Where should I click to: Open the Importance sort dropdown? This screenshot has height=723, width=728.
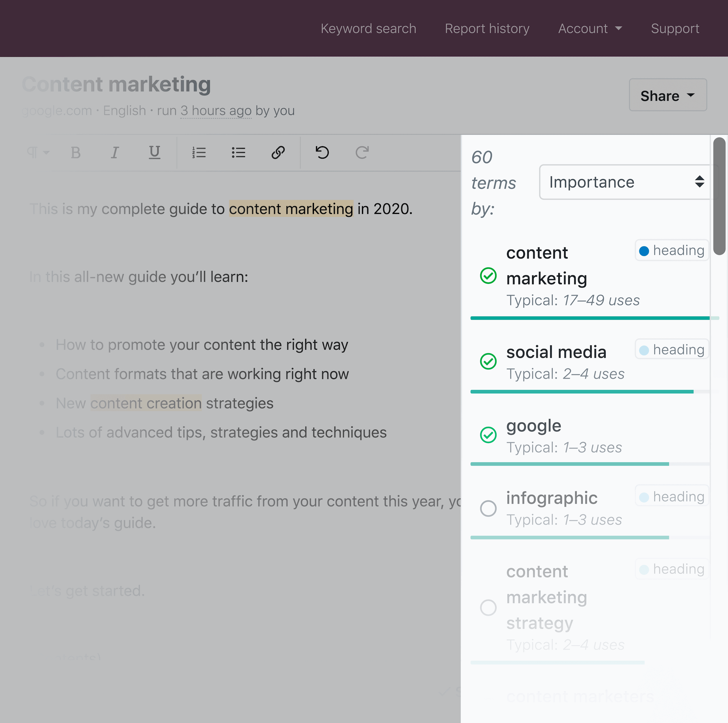625,182
